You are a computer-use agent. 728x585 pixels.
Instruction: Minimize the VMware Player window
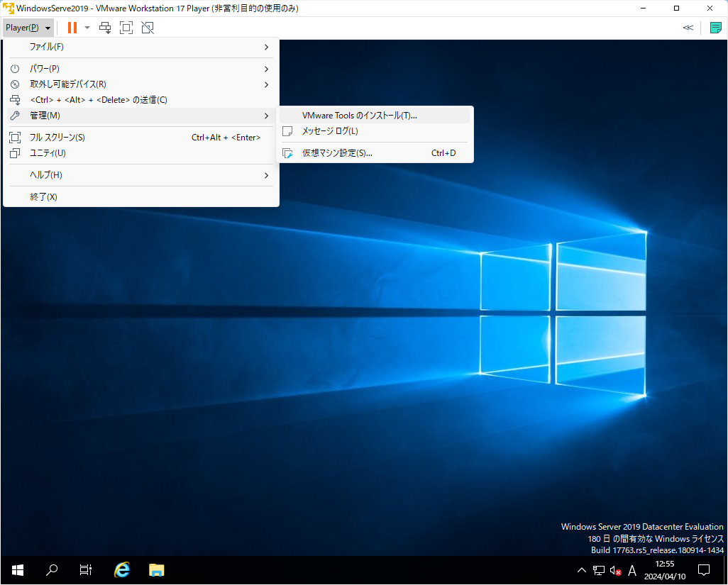[x=643, y=9]
